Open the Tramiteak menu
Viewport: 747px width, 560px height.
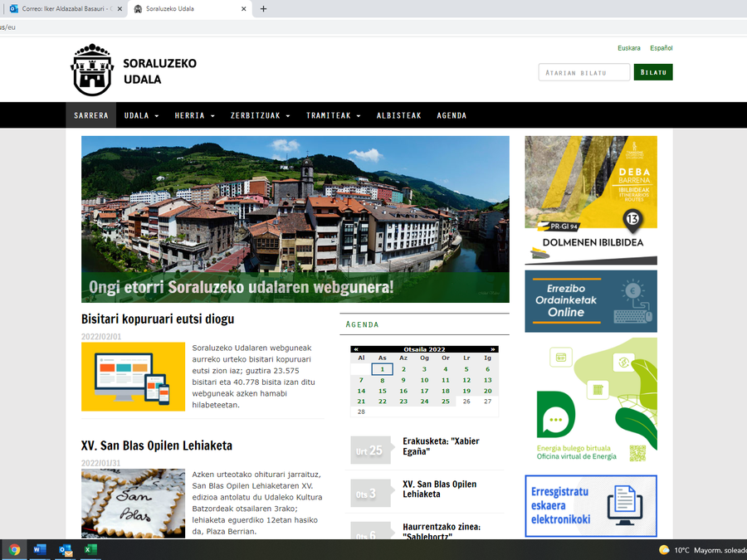(x=333, y=115)
